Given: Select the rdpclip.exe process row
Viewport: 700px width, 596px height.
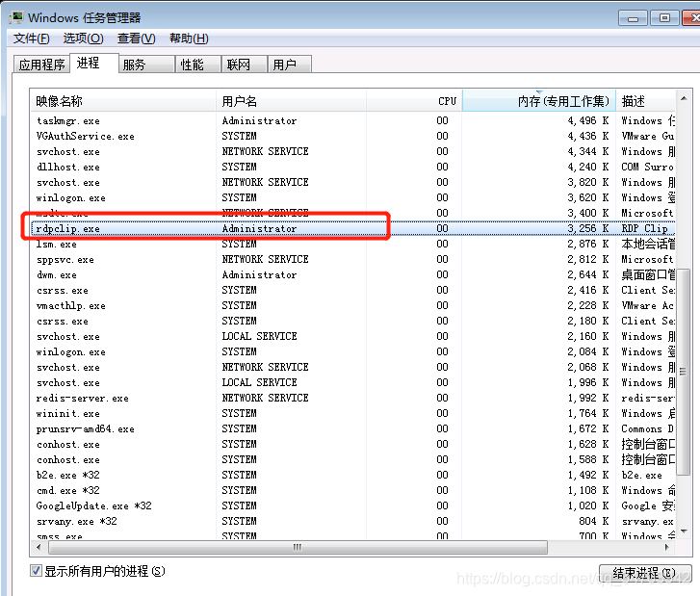Looking at the screenshot, I should click(x=352, y=228).
